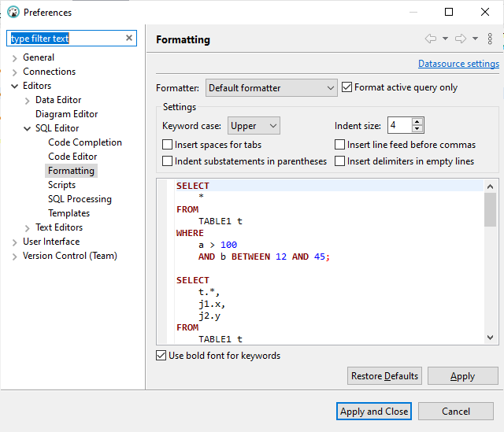
Task: Maximize the Preferences window
Action: point(449,13)
